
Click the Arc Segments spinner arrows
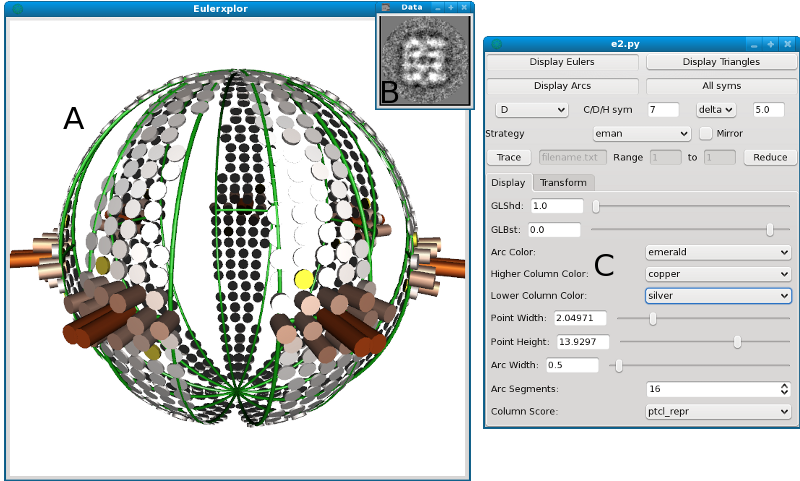[x=785, y=389]
